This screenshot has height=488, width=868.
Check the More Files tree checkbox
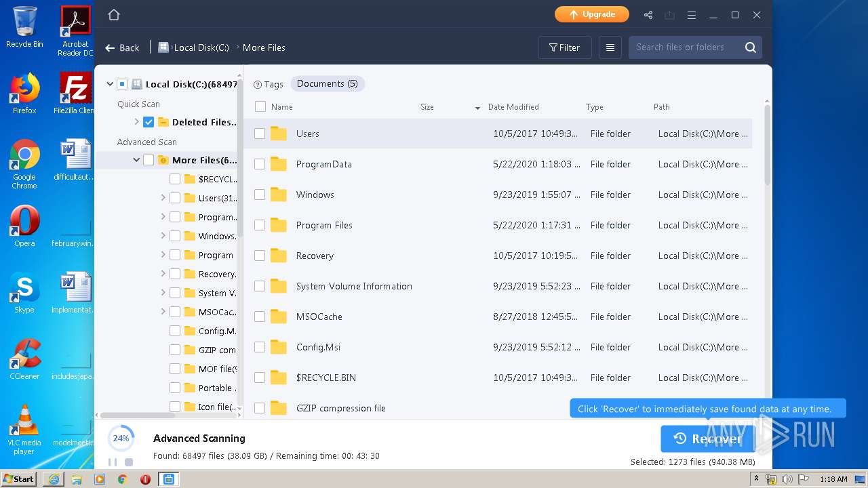click(149, 160)
